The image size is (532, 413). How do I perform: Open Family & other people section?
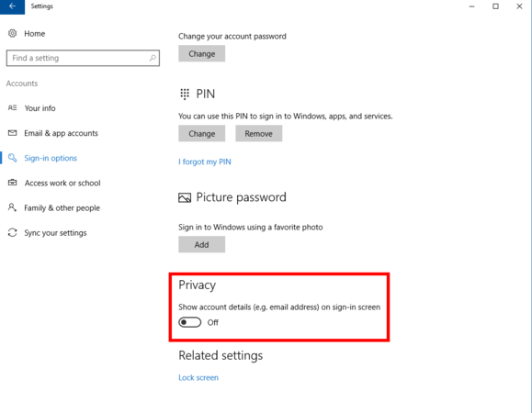tap(62, 207)
